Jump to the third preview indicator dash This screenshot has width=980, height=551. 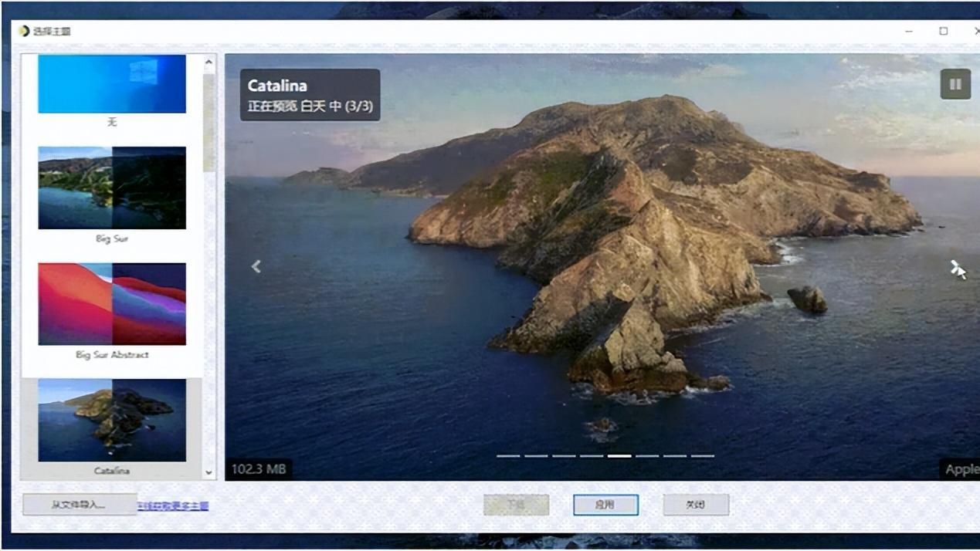pos(564,456)
